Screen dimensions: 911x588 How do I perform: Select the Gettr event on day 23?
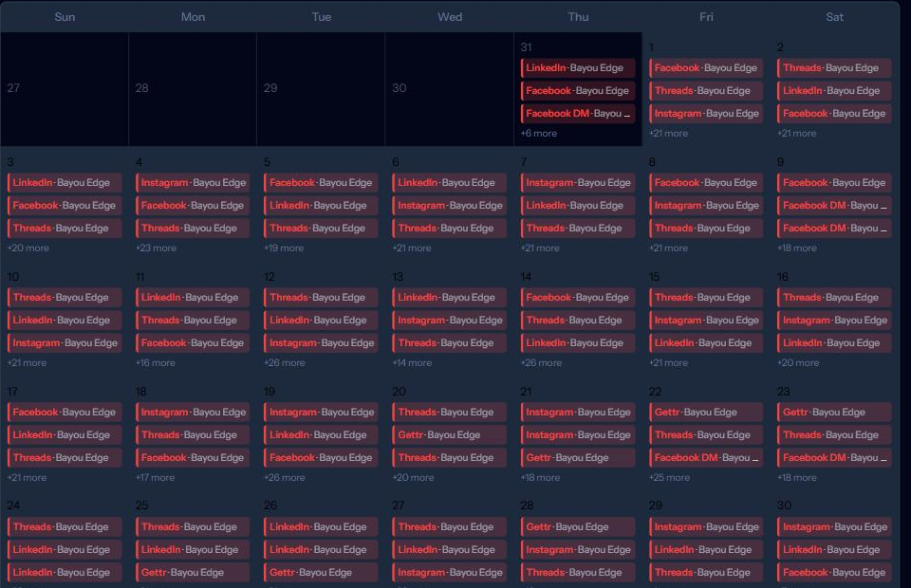pyautogui.click(x=834, y=413)
